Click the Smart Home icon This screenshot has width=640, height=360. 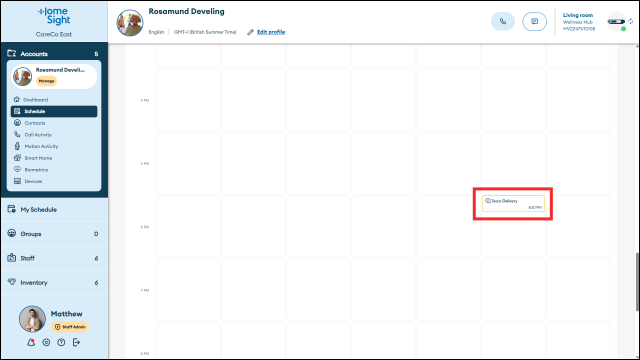coord(17,158)
